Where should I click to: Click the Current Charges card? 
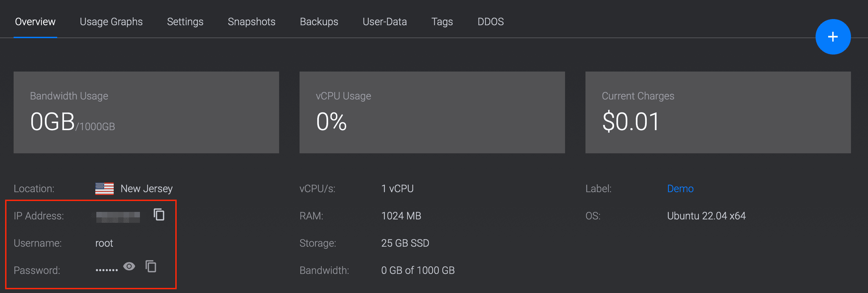(x=718, y=112)
